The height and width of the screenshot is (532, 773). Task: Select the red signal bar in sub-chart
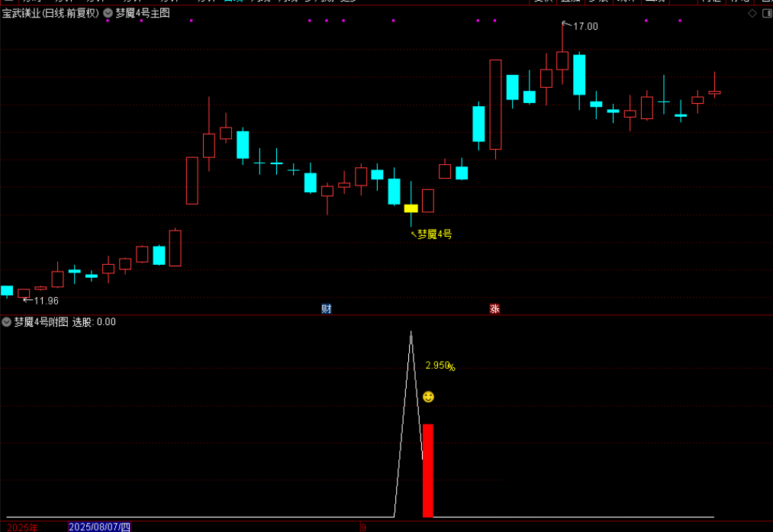click(428, 470)
